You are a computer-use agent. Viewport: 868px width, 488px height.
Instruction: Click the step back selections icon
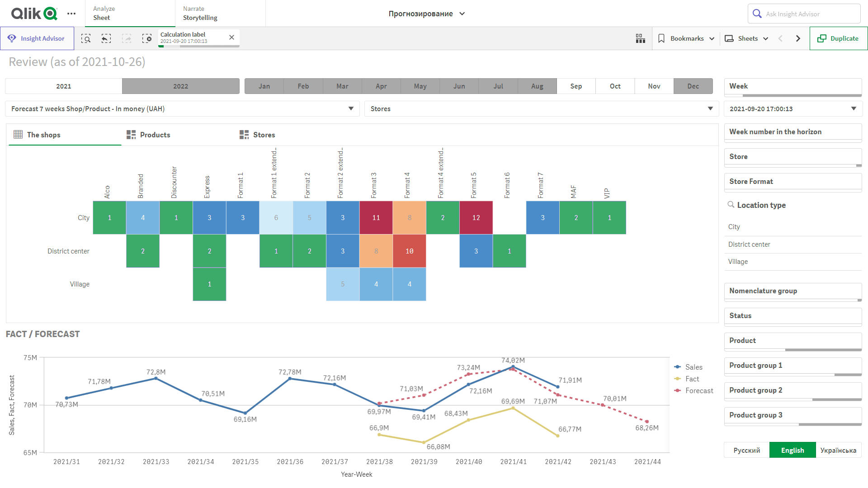coord(106,38)
